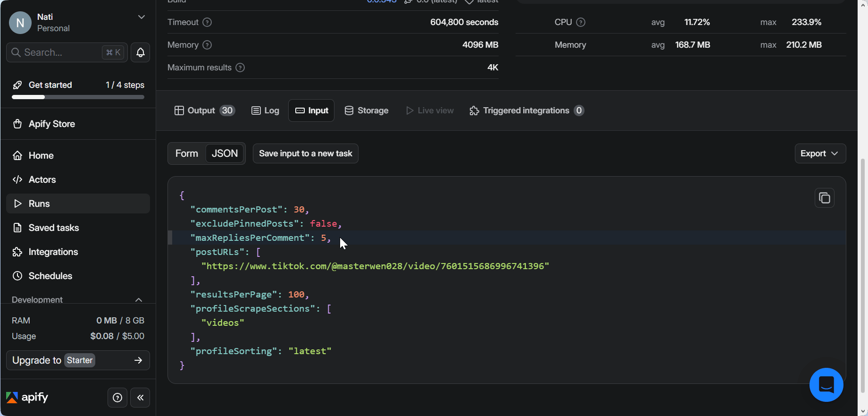Click Save input to a new task
868x416 pixels.
(x=305, y=153)
